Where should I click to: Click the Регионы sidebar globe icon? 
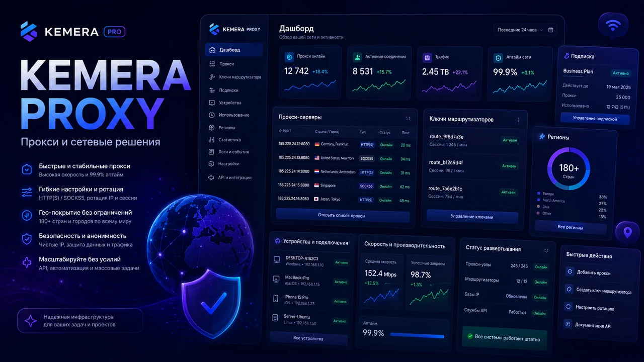pyautogui.click(x=212, y=128)
